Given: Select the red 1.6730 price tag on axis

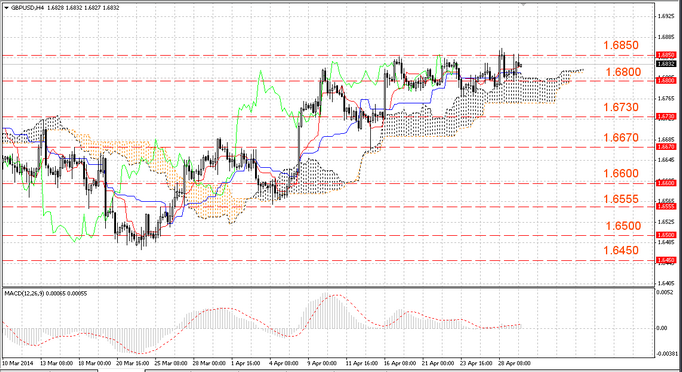Looking at the screenshot, I should pos(665,116).
